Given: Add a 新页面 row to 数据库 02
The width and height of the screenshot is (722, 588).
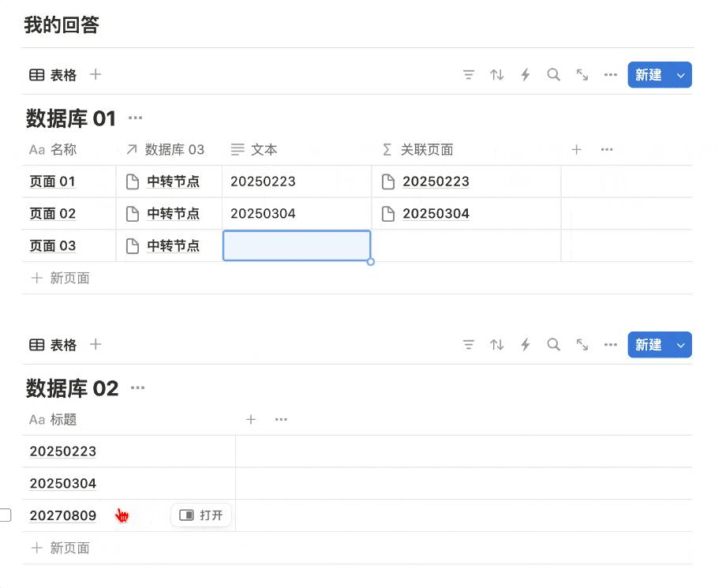Looking at the screenshot, I should (60, 548).
